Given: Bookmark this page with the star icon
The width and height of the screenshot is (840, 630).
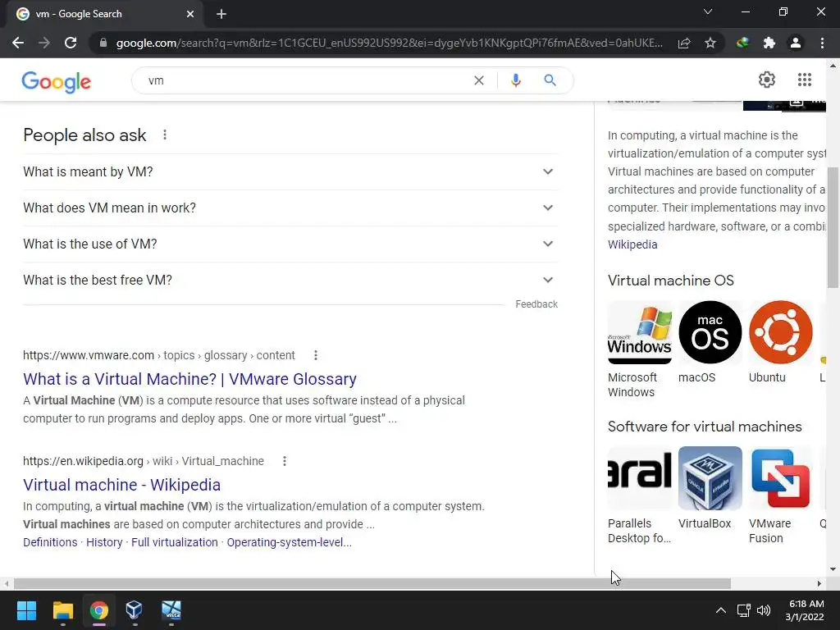Looking at the screenshot, I should [x=710, y=43].
